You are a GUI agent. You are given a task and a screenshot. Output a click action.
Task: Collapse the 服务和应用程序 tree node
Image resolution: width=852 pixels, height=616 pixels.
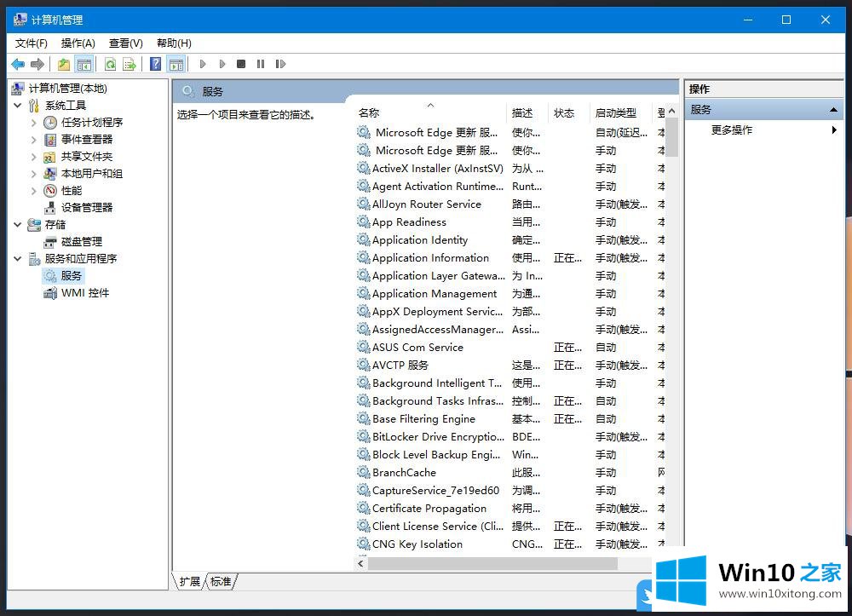(18, 258)
